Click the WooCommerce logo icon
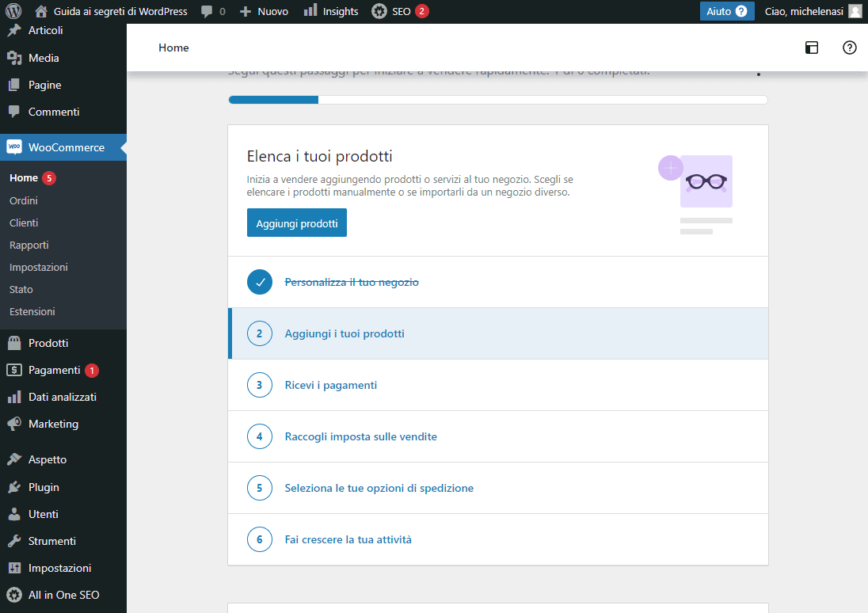This screenshot has width=868, height=613. click(x=14, y=147)
